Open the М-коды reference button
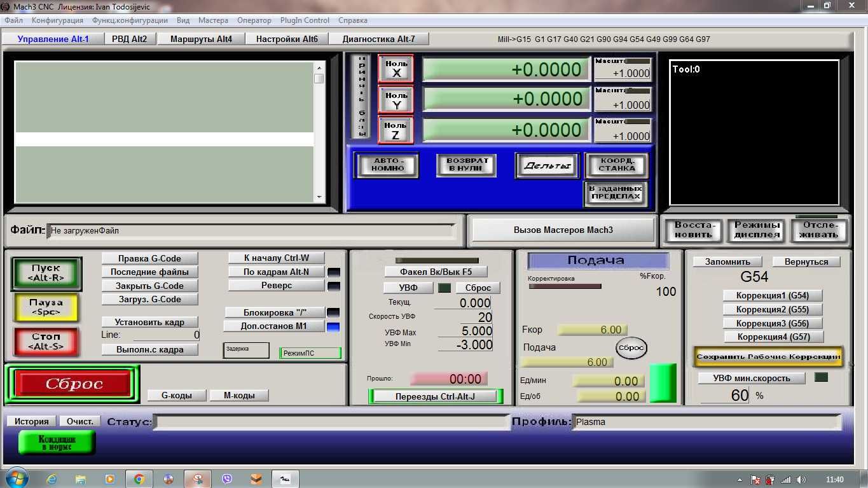The image size is (868, 488). [x=239, y=395]
